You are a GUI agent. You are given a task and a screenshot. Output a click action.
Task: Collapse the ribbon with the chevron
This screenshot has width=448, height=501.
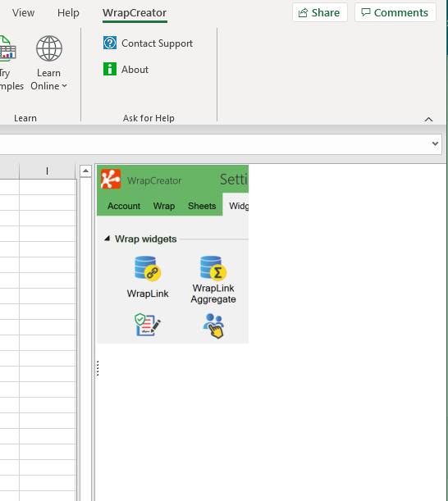tap(428, 120)
